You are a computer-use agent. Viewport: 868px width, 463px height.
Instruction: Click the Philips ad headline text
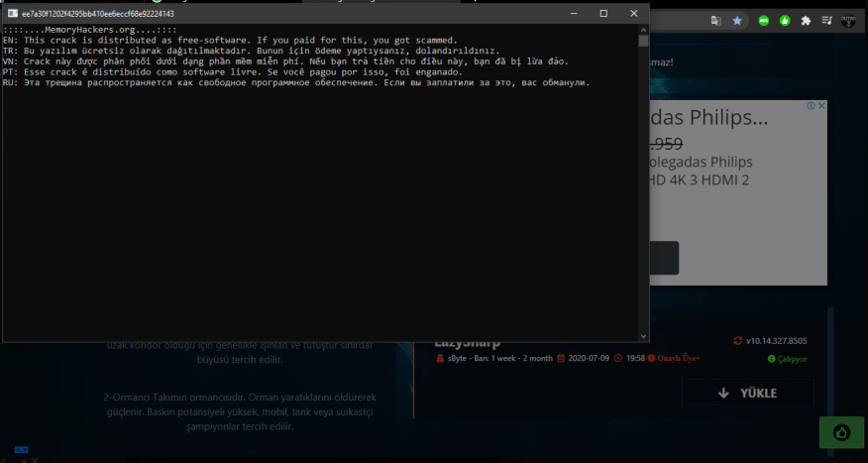tap(709, 117)
